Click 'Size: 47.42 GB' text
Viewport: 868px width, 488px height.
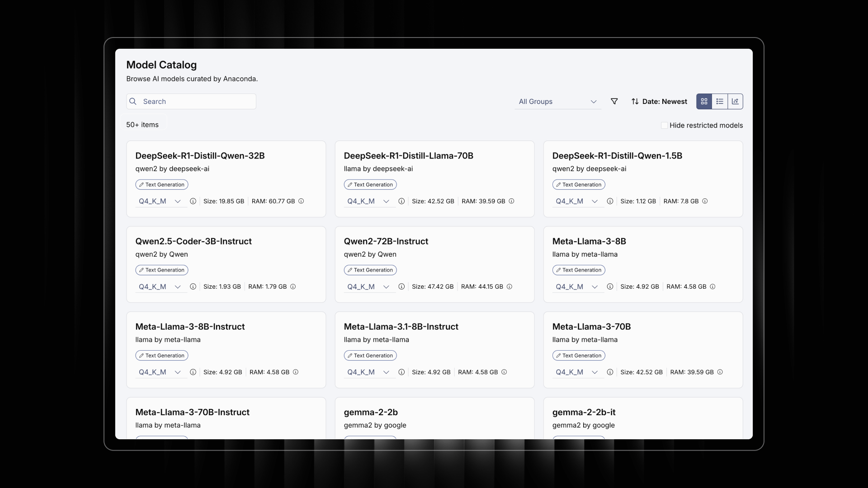pyautogui.click(x=433, y=286)
